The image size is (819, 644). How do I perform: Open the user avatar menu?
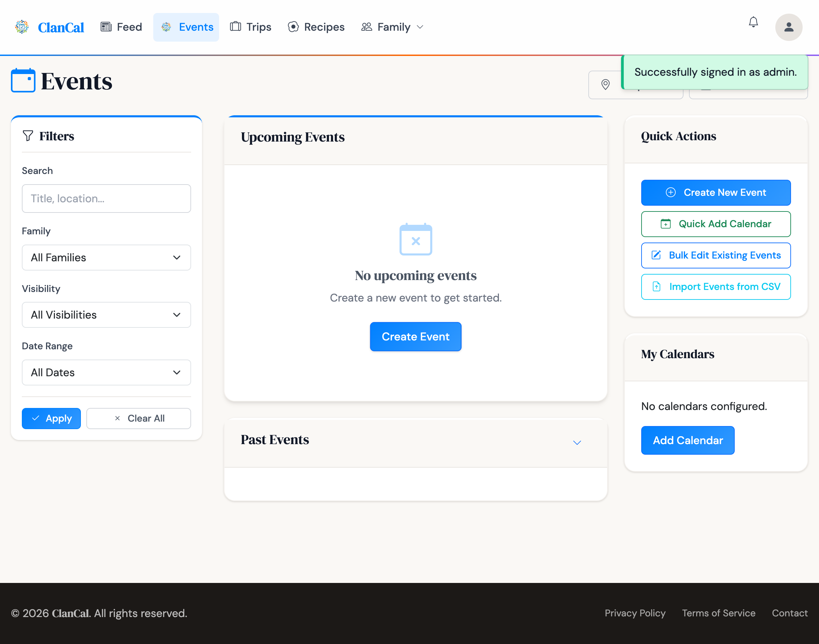tap(789, 27)
